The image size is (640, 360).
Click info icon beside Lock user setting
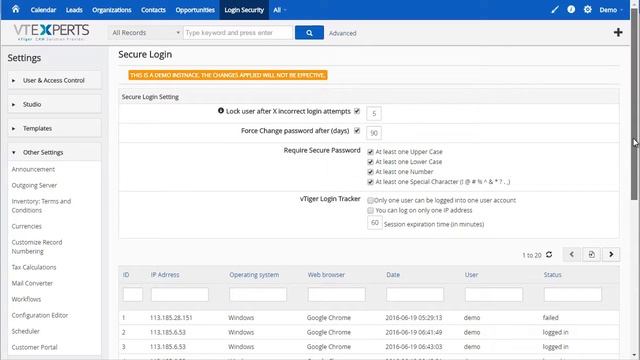point(221,111)
